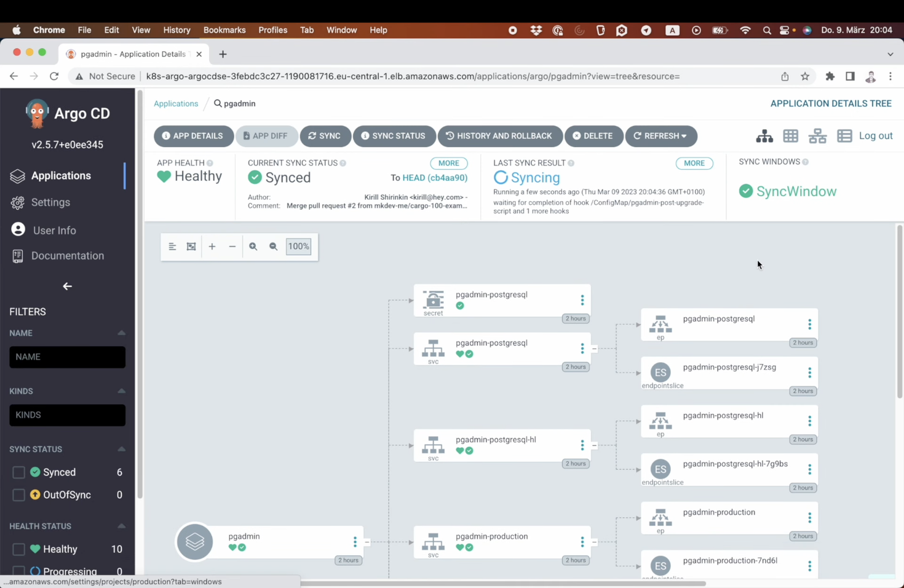Click the fit-to-image toolbar icon
904x588 pixels.
pyautogui.click(x=191, y=247)
